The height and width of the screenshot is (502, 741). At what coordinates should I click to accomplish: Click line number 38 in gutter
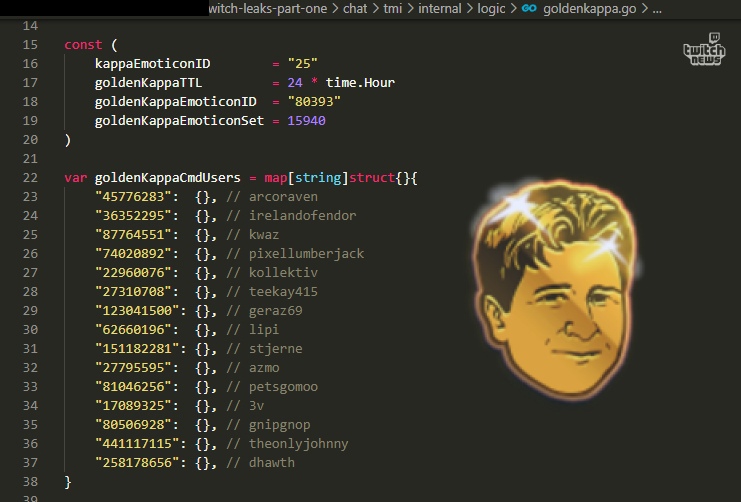click(x=30, y=481)
